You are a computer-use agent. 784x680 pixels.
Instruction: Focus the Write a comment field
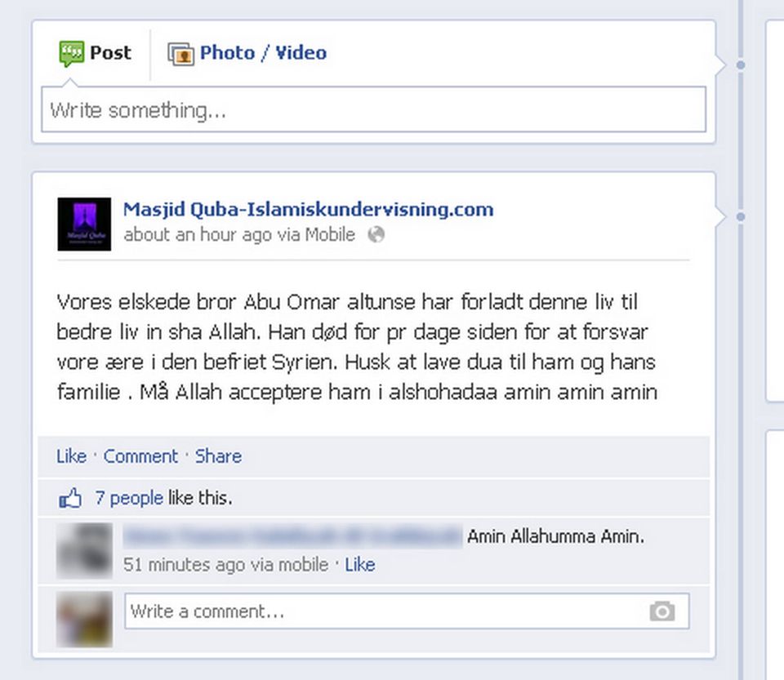pos(407,611)
